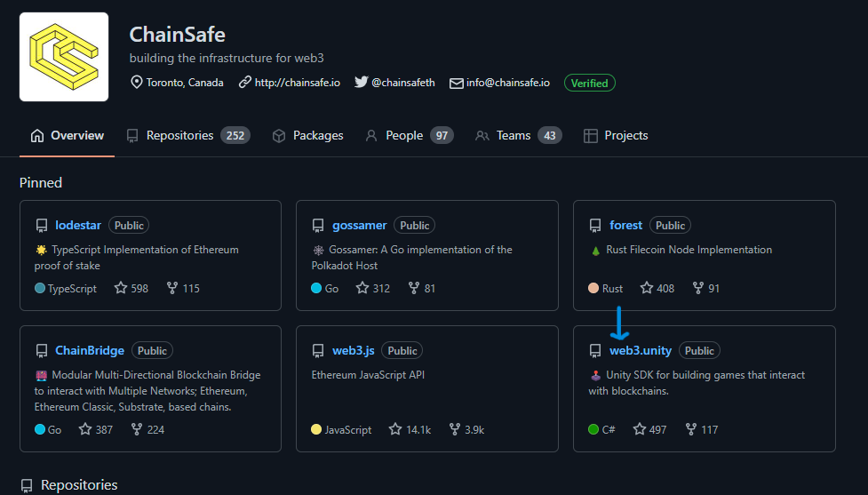Open the People tab
Viewport: 868px width, 495px height.
pos(410,136)
